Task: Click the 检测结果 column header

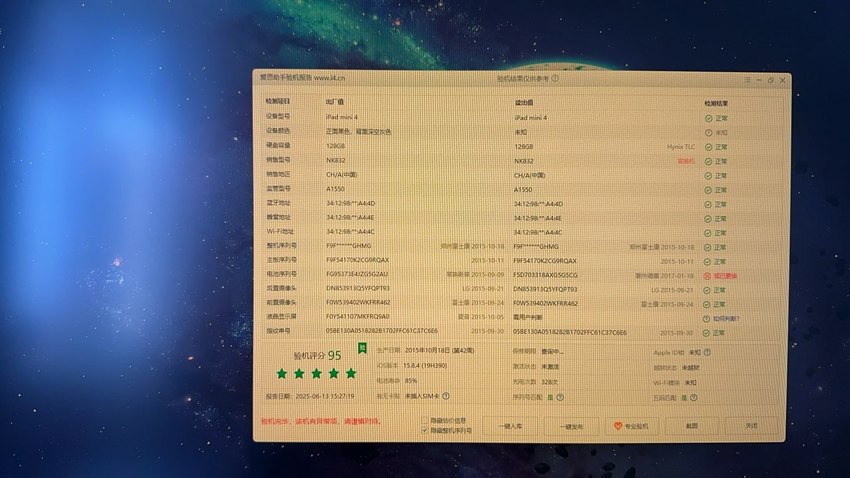Action: (x=716, y=103)
